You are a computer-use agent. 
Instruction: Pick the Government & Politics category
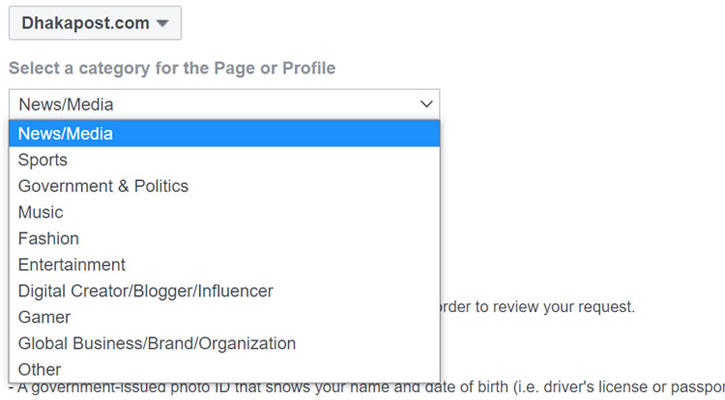pyautogui.click(x=103, y=186)
